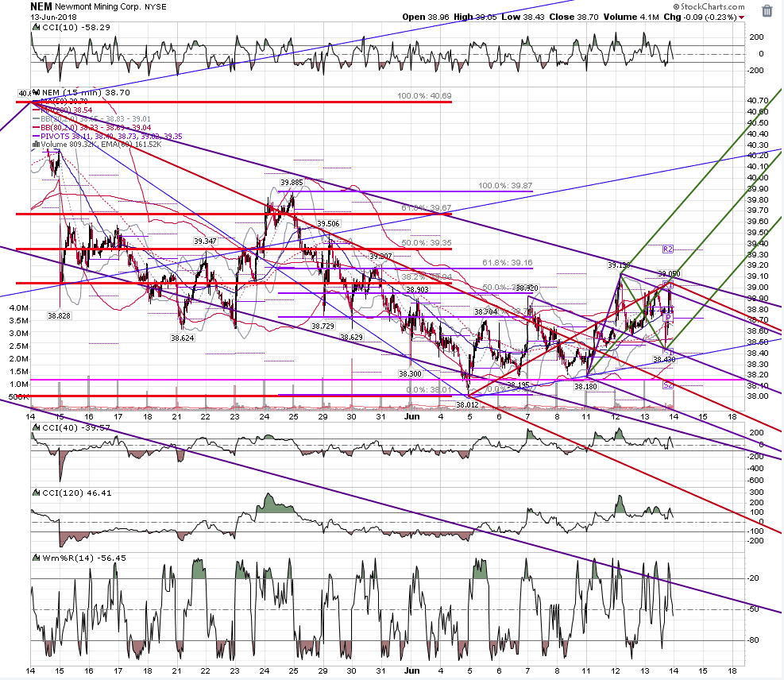Click the trash can icon
Screen dimensions: 784x680
(767, 11)
